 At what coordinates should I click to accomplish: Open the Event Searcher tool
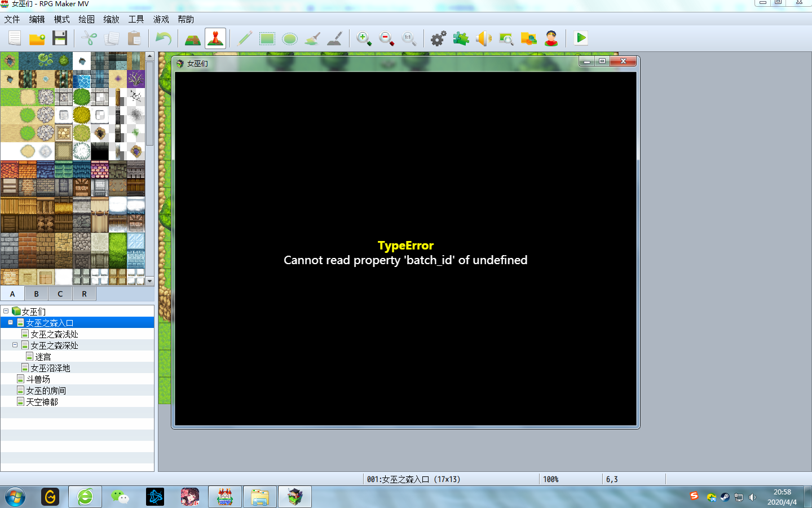pos(506,38)
